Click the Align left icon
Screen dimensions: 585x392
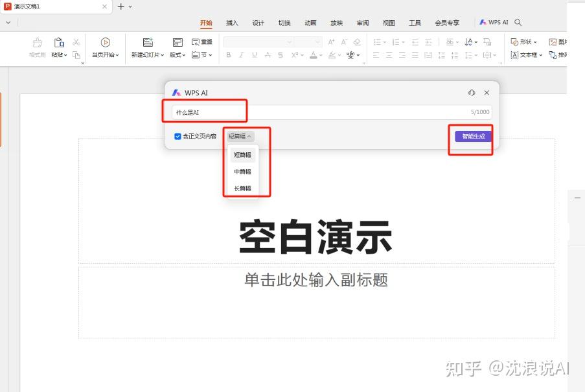(376, 55)
